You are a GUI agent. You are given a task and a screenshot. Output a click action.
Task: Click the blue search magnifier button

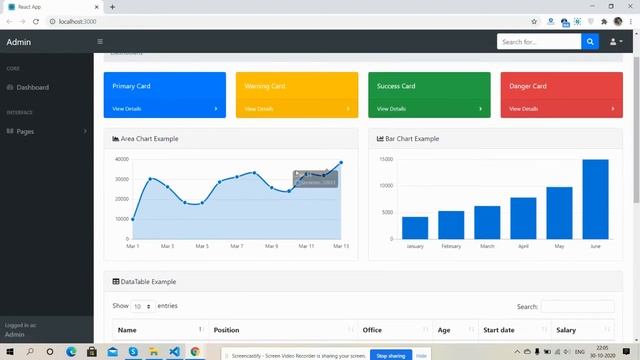pyautogui.click(x=590, y=42)
